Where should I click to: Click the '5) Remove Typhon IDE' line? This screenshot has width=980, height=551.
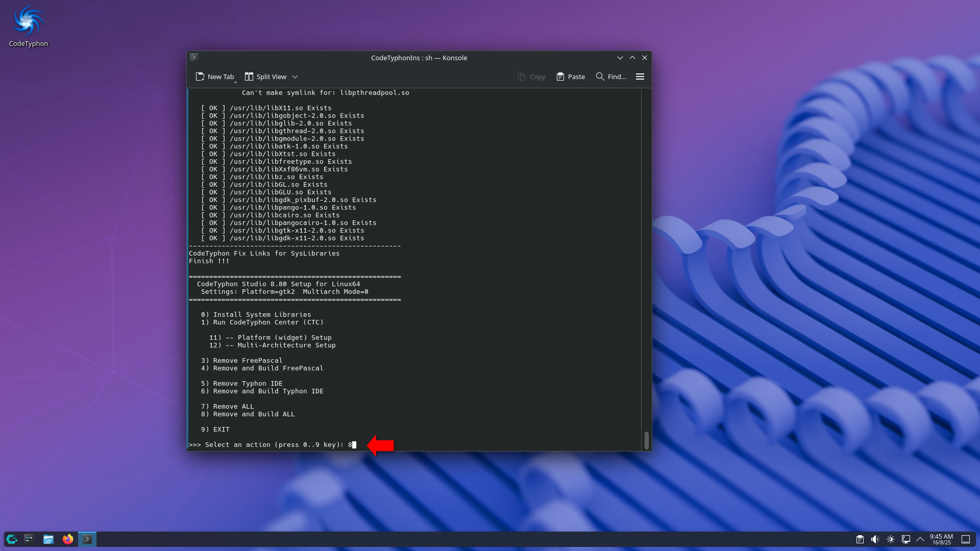click(242, 384)
